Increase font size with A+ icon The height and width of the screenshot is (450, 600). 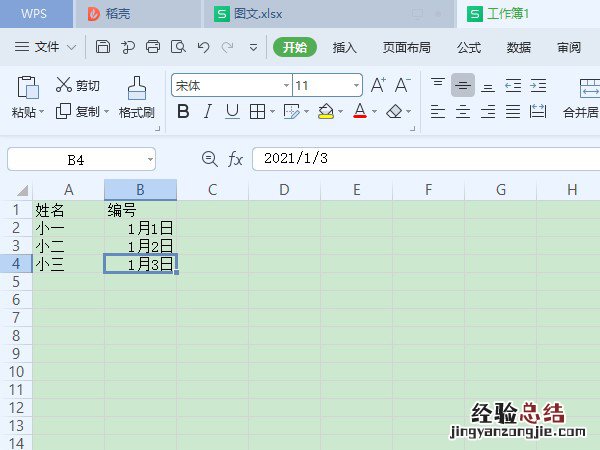pyautogui.click(x=378, y=86)
